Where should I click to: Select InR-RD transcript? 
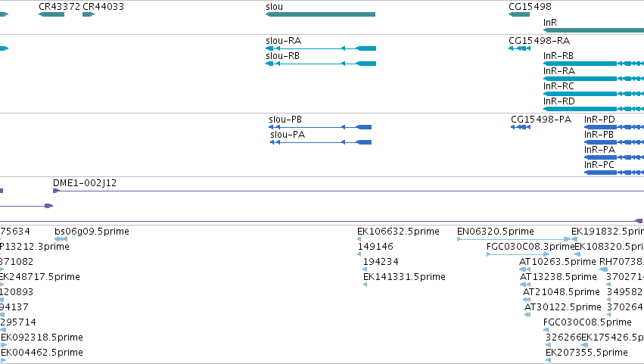click(x=593, y=109)
